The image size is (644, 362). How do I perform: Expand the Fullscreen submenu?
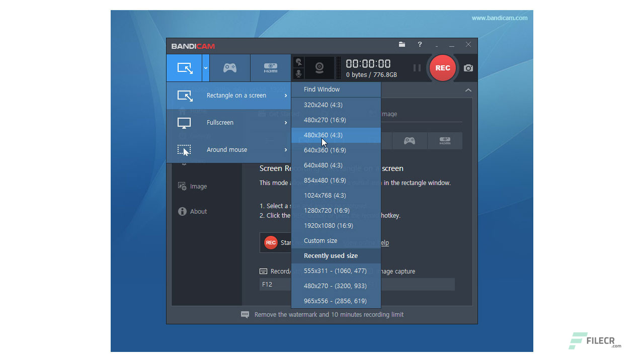tap(229, 123)
